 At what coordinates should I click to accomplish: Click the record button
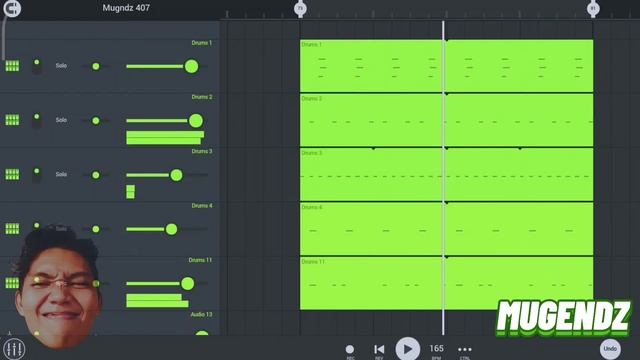350,349
